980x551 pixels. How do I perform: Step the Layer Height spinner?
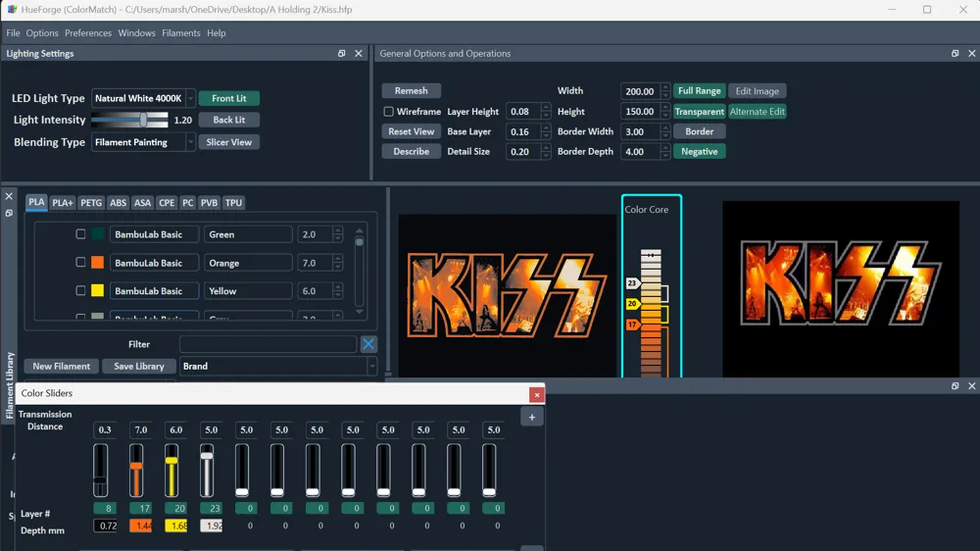coord(546,112)
